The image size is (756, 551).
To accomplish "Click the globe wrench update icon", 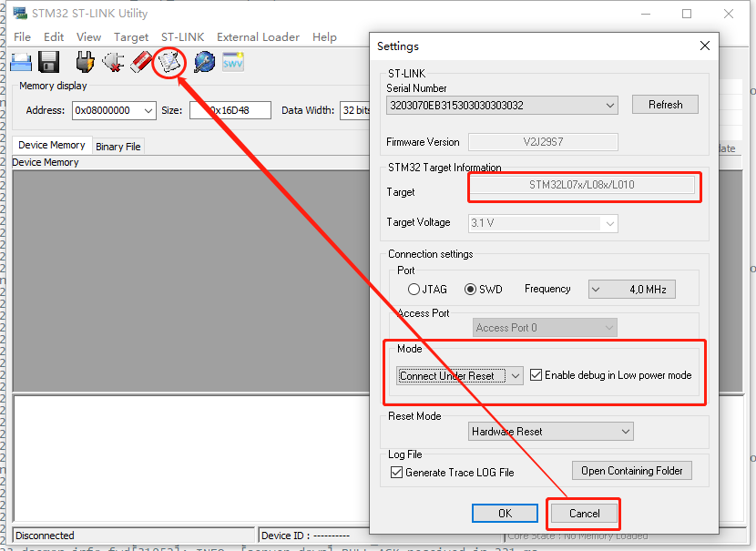I will point(204,62).
